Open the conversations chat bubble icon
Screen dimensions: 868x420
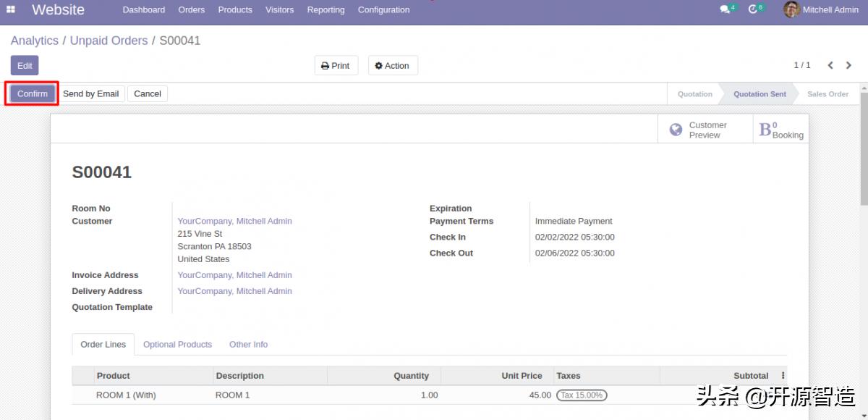pyautogui.click(x=725, y=10)
